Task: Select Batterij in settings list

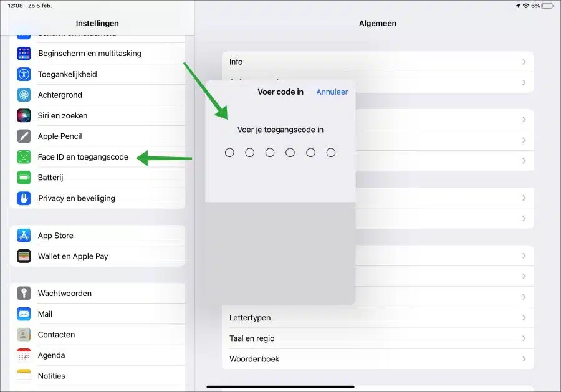Action: [97, 178]
